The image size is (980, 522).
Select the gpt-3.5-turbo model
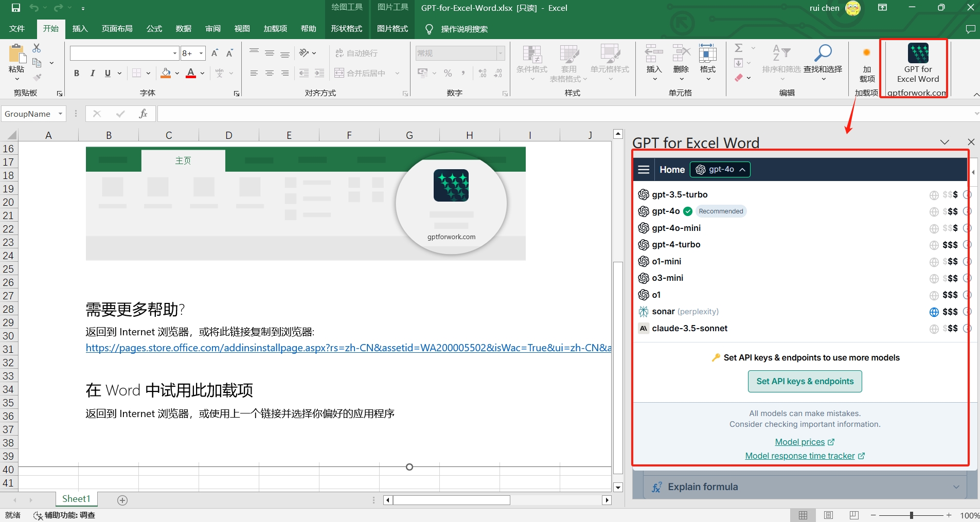679,194
